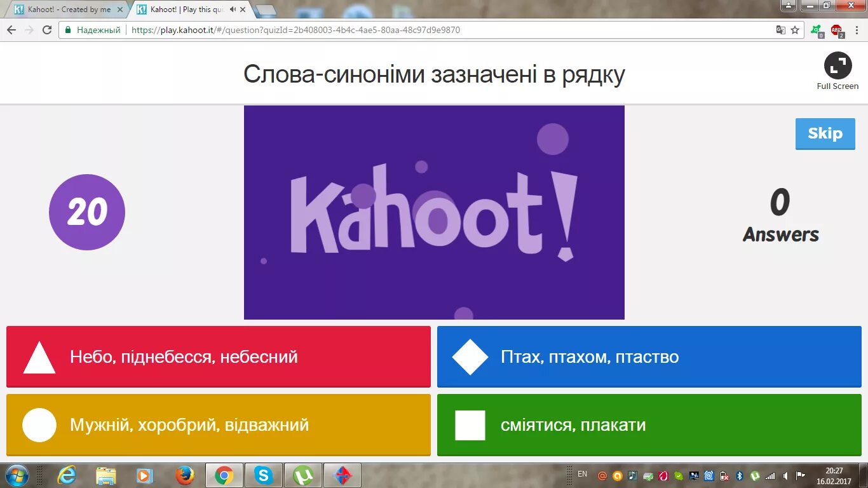Open Bluetooth devices tray icon

[740, 475]
